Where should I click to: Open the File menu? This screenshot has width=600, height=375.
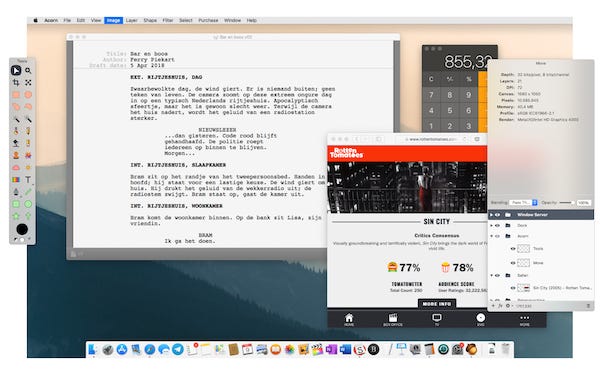coord(67,20)
